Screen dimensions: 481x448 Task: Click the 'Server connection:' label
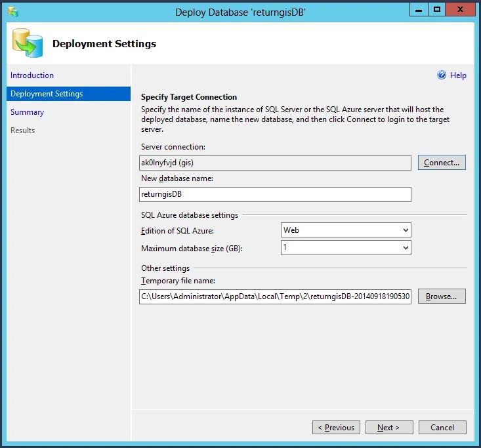coord(173,147)
